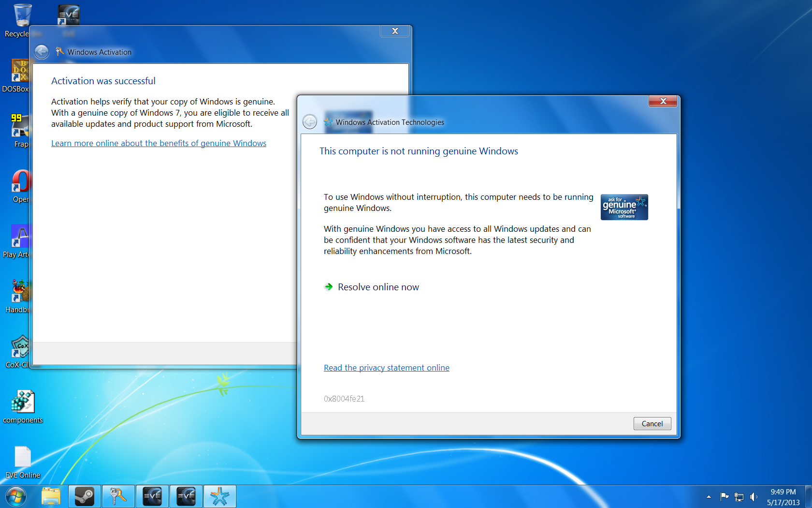Open Steam from the taskbar

pyautogui.click(x=85, y=496)
